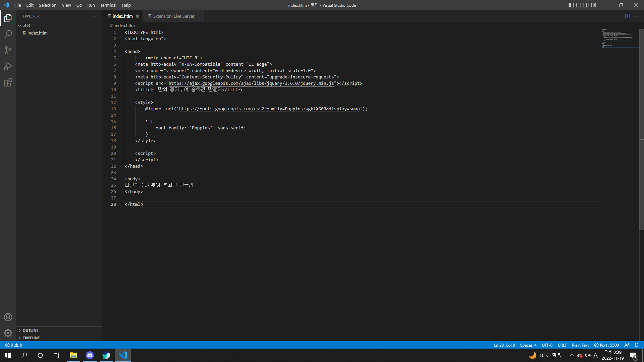Click the errors and warnings status indicator
644x362 pixels.
pyautogui.click(x=14, y=345)
